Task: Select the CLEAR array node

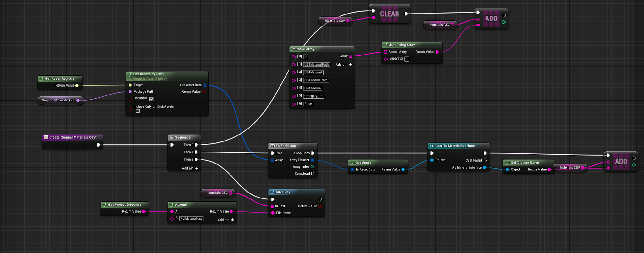Action: pos(390,14)
